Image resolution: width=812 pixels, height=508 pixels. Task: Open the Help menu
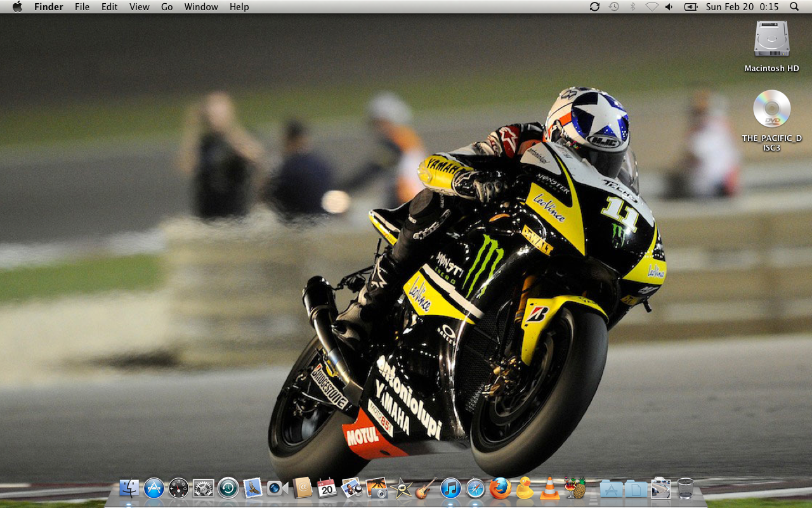click(x=239, y=6)
